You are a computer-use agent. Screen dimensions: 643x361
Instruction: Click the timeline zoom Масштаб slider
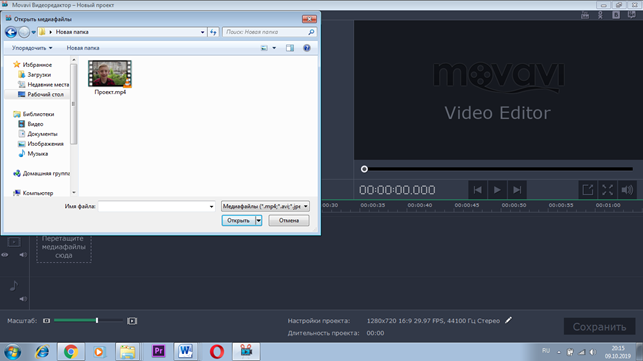[x=88, y=320]
